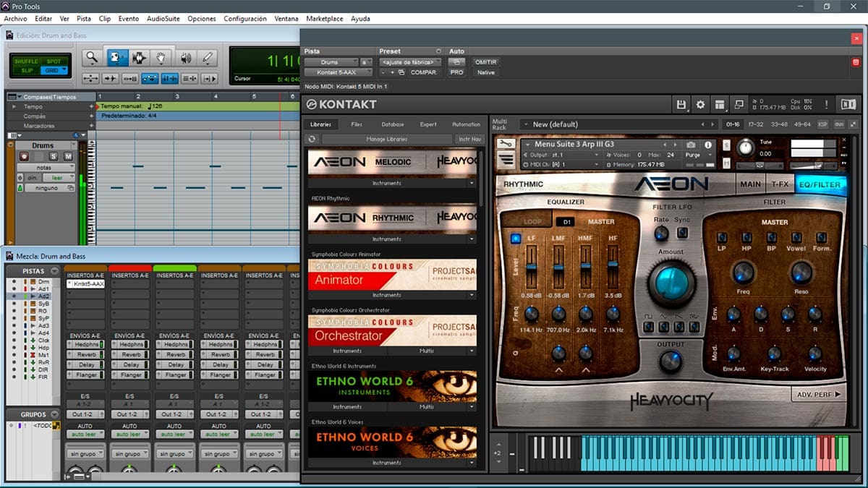Image resolution: width=868 pixels, height=488 pixels.
Task: Open the Drums track view notas dropdown
Action: click(46, 167)
